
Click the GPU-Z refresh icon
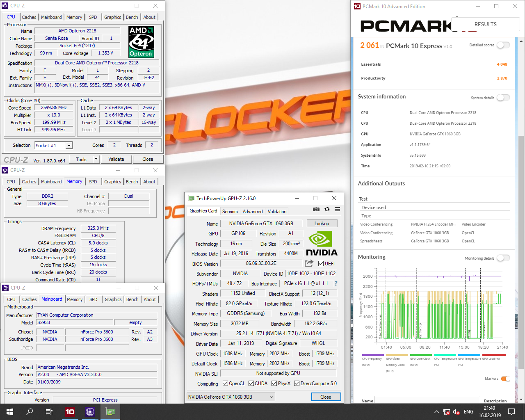click(x=327, y=209)
